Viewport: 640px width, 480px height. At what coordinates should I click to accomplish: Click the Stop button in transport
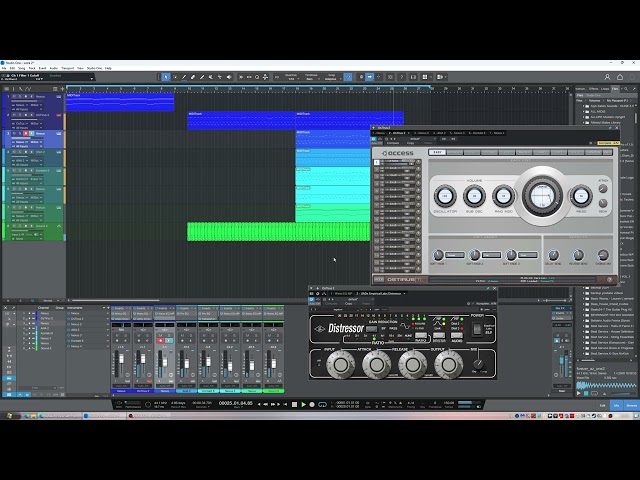(294, 404)
